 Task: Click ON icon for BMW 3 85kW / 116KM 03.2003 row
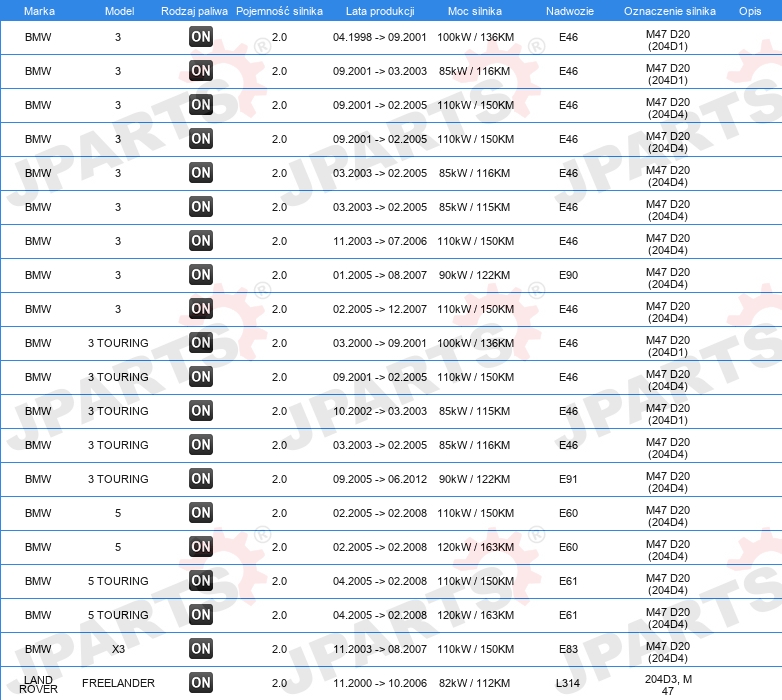click(x=201, y=173)
